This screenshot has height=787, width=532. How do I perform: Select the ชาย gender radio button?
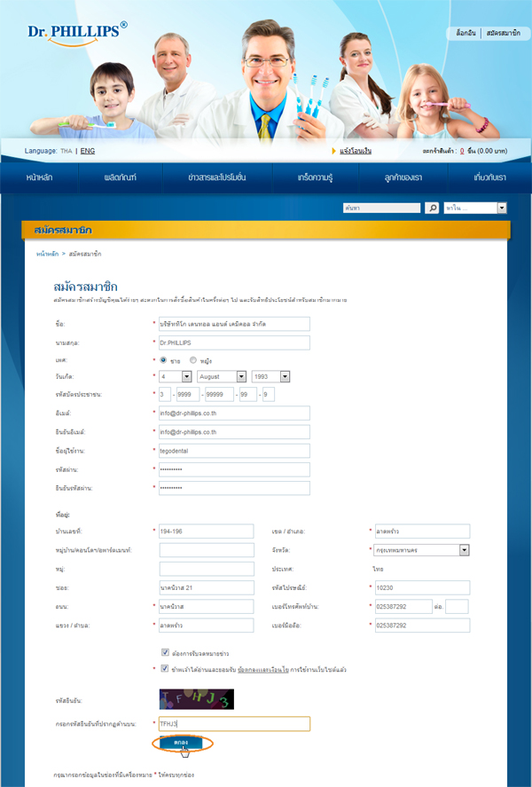click(x=164, y=360)
